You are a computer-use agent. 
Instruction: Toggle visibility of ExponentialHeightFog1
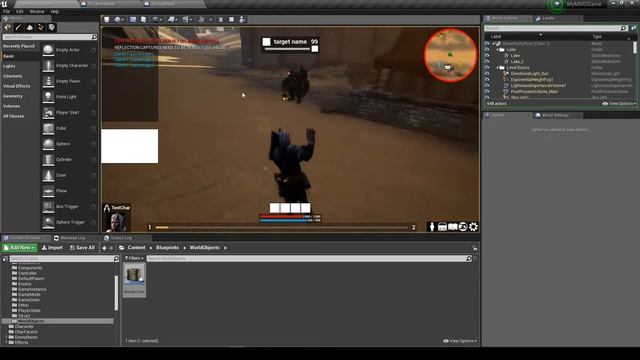point(487,80)
